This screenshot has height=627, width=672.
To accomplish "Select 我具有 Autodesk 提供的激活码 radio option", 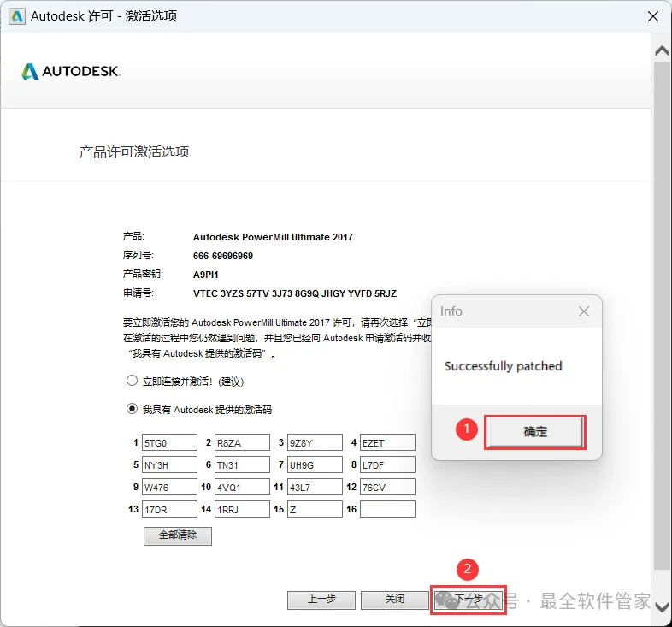I will click(x=132, y=409).
